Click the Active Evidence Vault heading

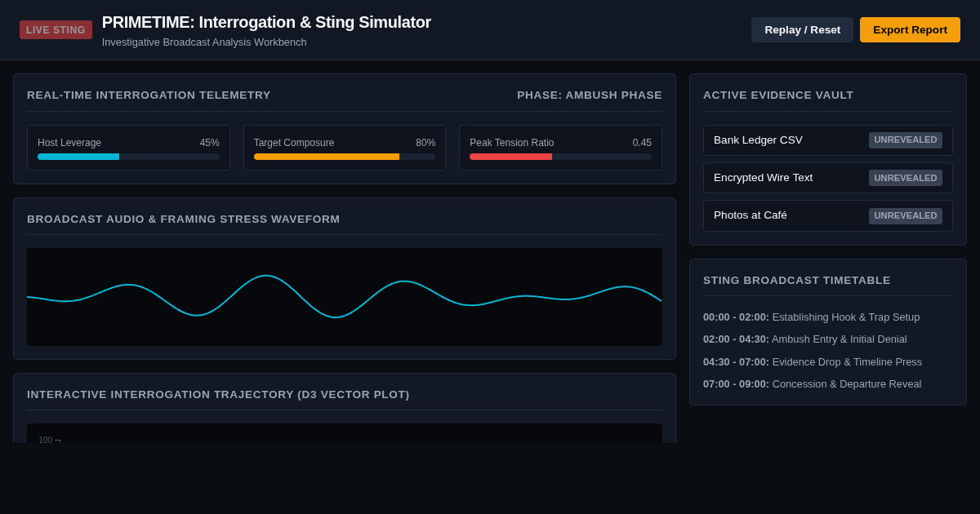coord(778,95)
